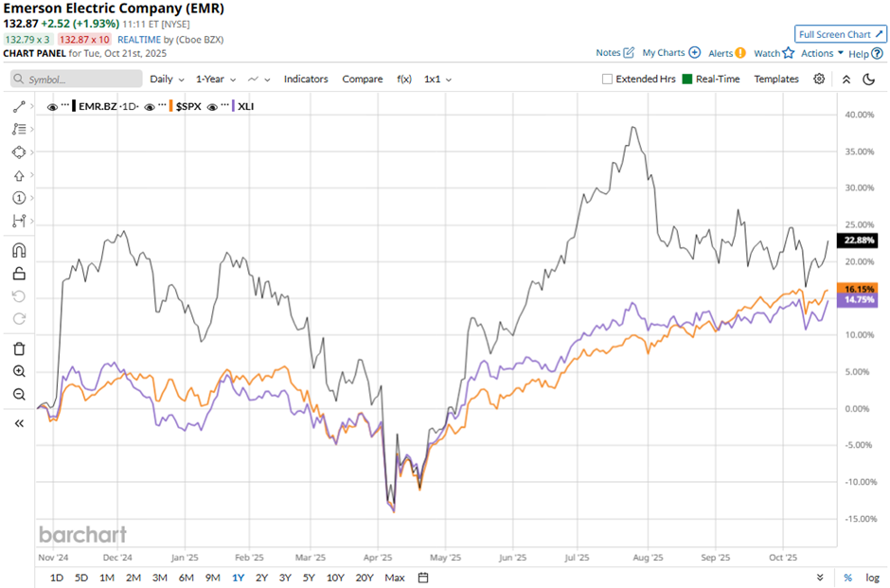Screen dimensions: 890x588
Task: Select the arrow marker tool
Action: pos(19,175)
